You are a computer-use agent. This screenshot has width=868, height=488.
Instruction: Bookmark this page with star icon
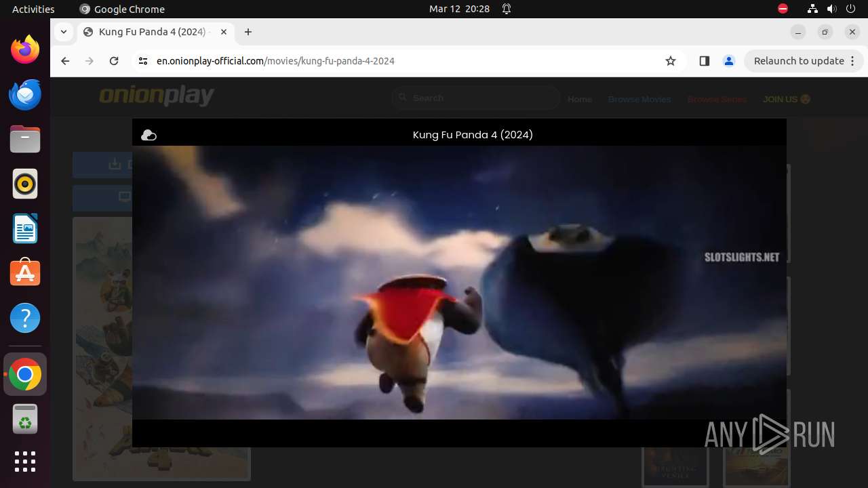(671, 61)
